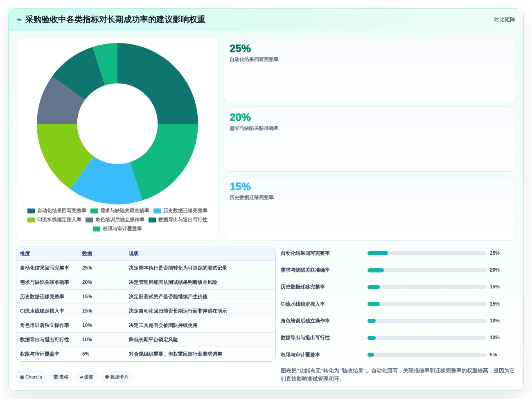This screenshot has height=399, width=532.
Task: Sort by the 维度 column header
Action: point(25,254)
